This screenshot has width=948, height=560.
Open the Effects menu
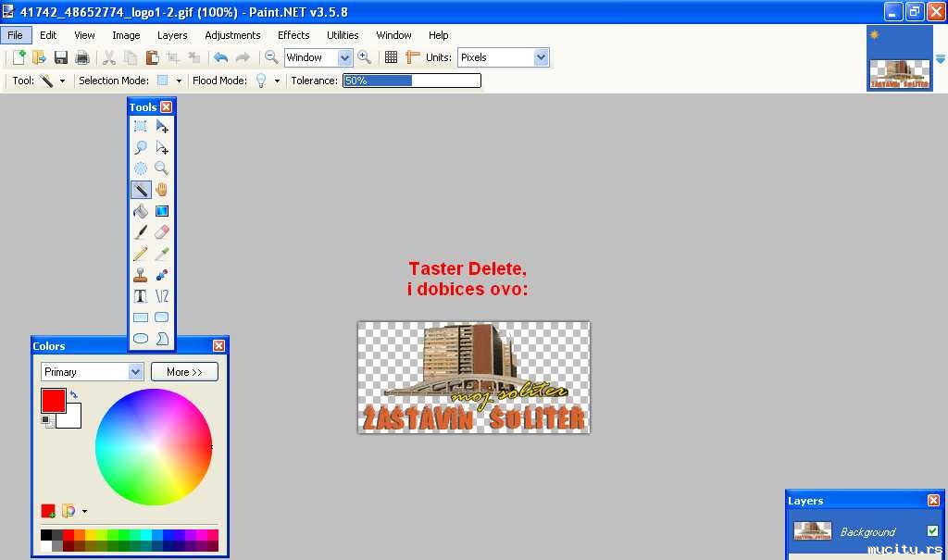point(293,35)
